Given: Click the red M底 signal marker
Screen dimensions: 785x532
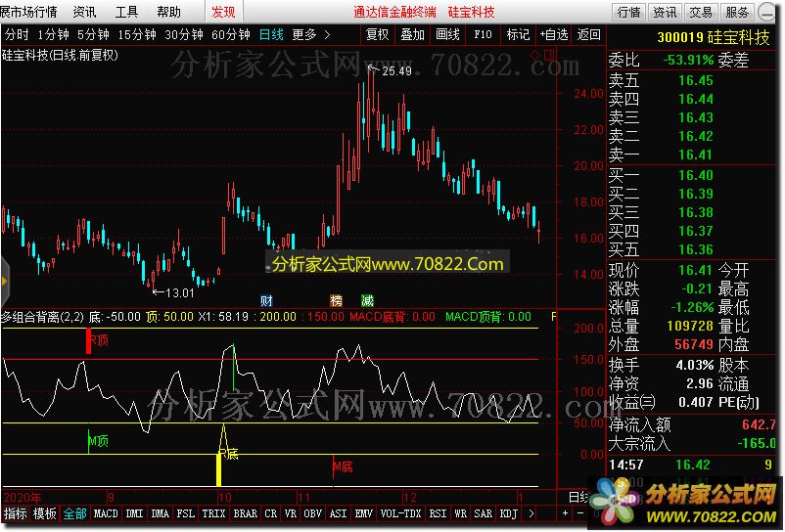Looking at the screenshot, I should coord(343,467).
